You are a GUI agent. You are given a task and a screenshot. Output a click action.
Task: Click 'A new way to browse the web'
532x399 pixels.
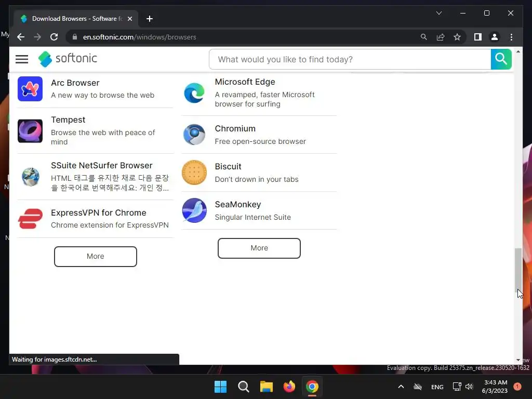[x=102, y=96]
